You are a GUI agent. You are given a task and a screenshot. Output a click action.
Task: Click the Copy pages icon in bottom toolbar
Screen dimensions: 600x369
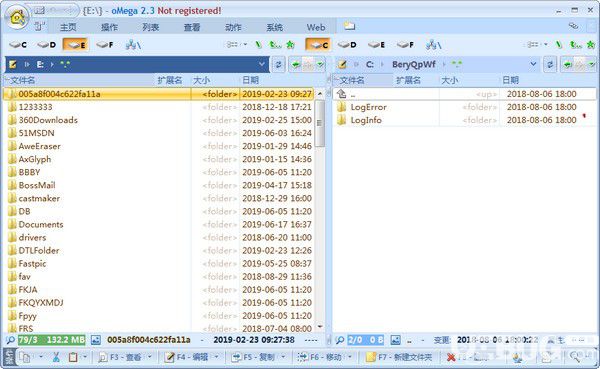click(25, 357)
